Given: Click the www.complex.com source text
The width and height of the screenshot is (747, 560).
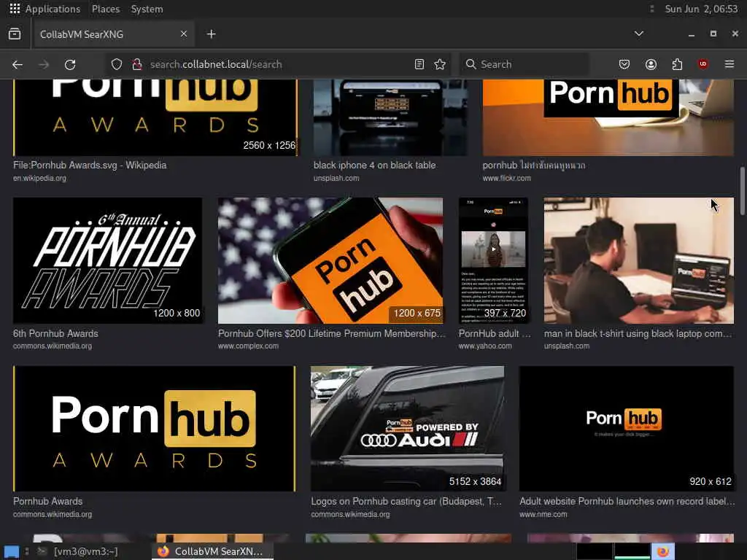Looking at the screenshot, I should [x=248, y=346].
